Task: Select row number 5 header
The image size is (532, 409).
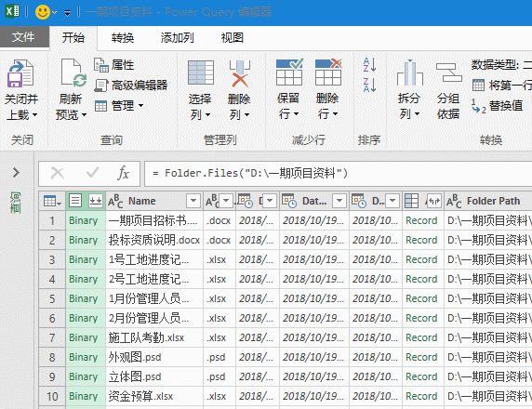Action: pos(52,298)
